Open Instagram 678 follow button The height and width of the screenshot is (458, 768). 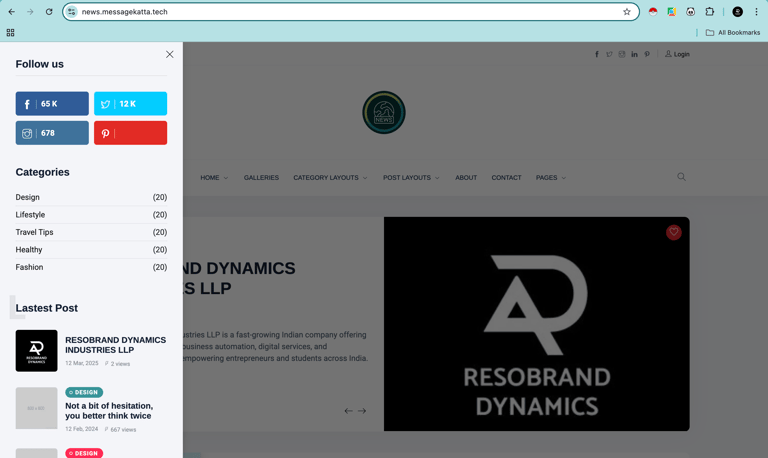pos(52,133)
